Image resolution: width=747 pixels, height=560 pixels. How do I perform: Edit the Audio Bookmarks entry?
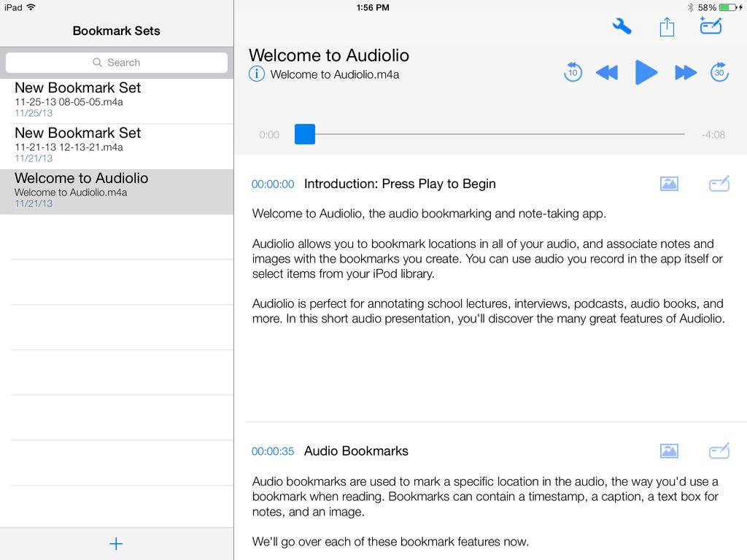click(719, 451)
